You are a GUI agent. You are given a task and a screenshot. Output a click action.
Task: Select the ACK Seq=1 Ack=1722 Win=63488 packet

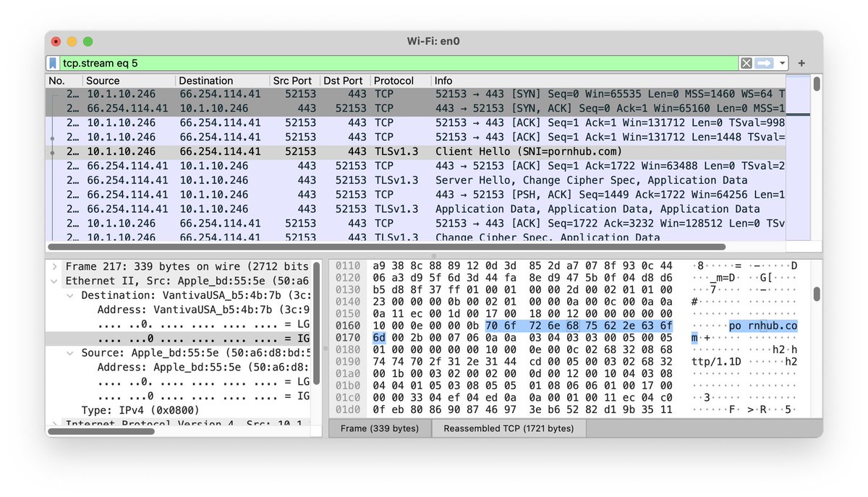pos(416,166)
